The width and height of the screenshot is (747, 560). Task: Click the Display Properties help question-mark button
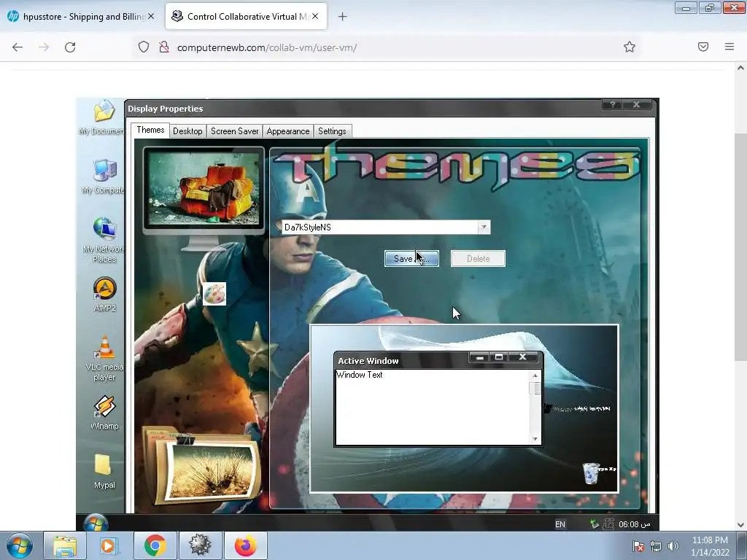pos(612,104)
